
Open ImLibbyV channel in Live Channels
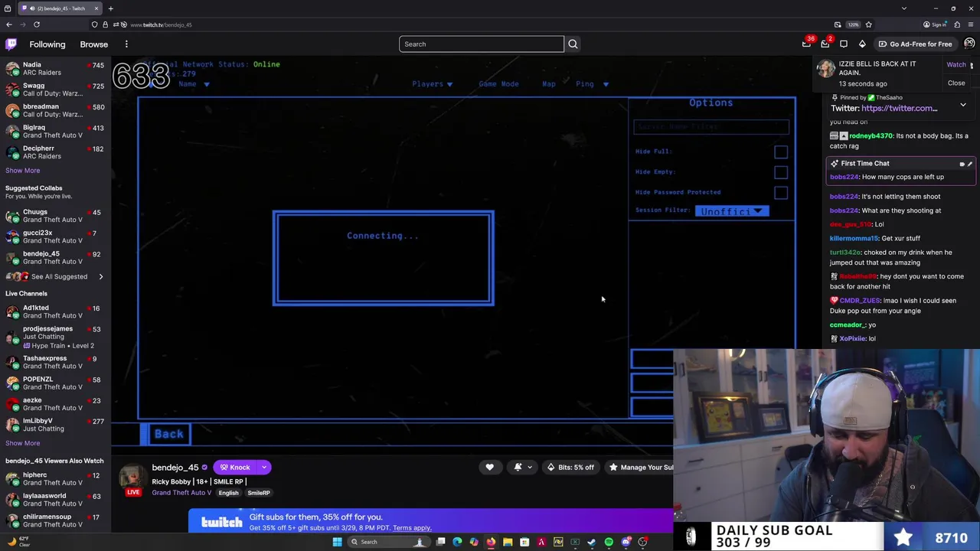[x=55, y=425]
